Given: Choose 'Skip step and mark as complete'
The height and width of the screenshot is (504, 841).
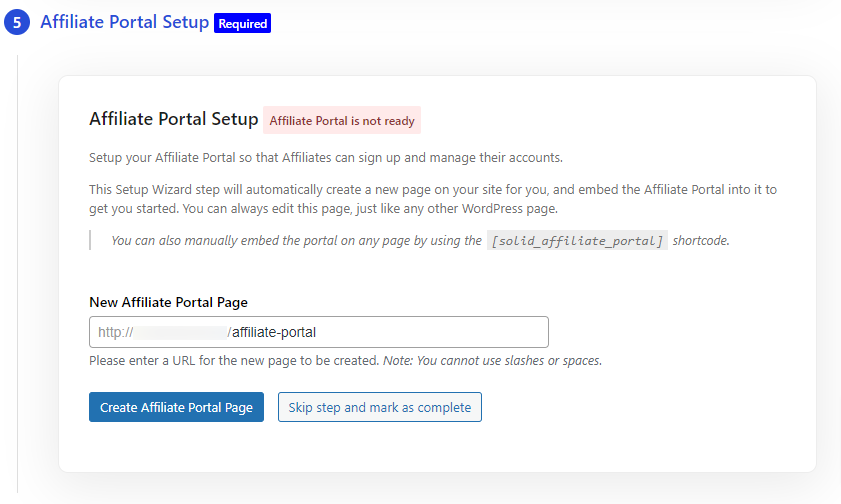Looking at the screenshot, I should 379,407.
